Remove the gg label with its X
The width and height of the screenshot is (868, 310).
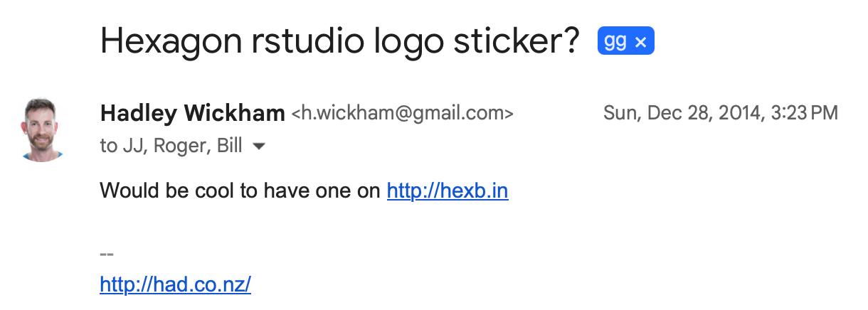tap(640, 43)
